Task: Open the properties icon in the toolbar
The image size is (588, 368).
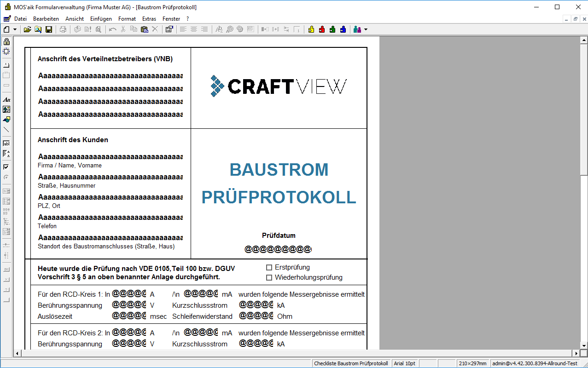Action: coord(169,29)
